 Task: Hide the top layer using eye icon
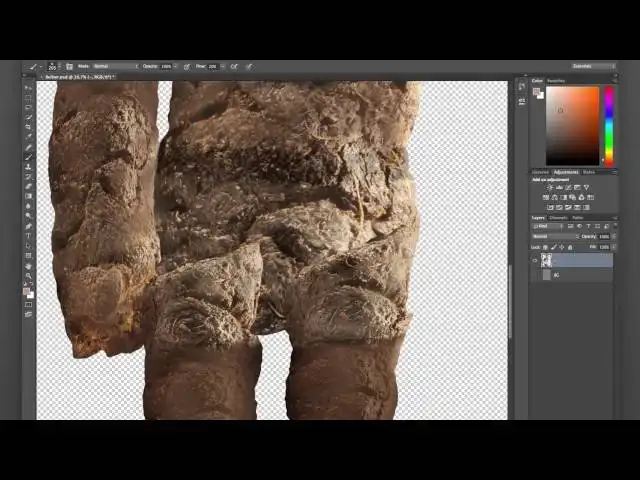coord(535,260)
